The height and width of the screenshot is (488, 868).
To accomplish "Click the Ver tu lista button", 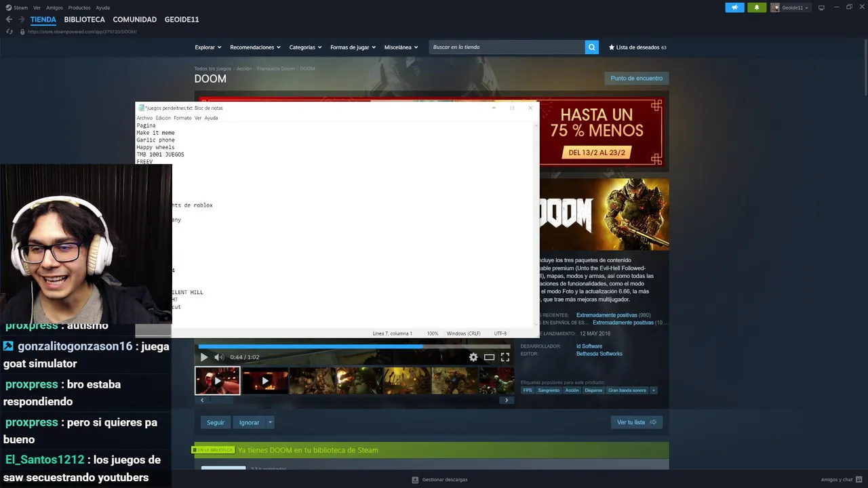I will [x=636, y=422].
